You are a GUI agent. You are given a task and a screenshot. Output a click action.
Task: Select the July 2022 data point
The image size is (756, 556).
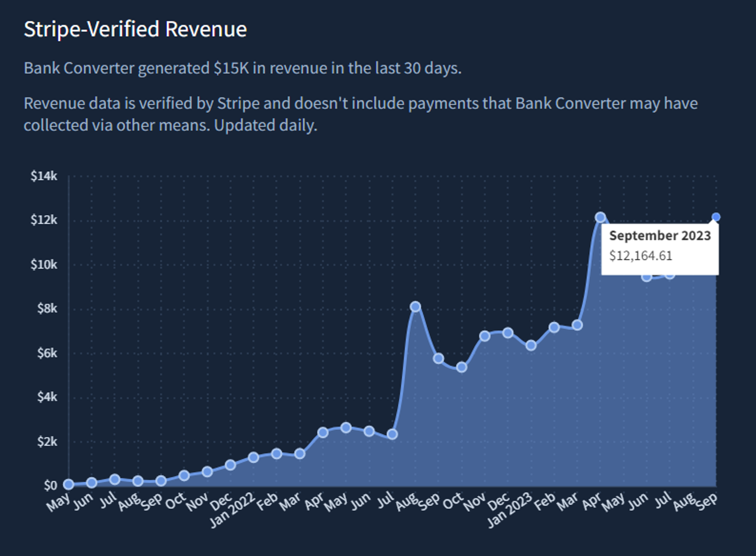[x=392, y=434]
